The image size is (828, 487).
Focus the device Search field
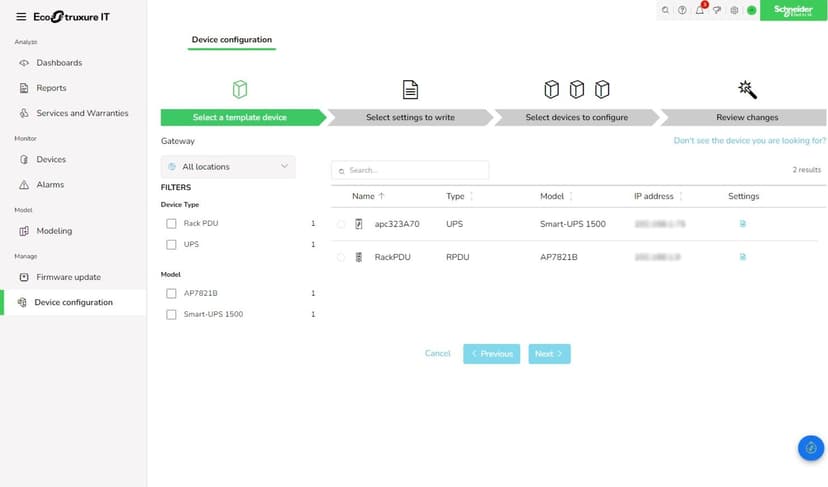click(410, 171)
